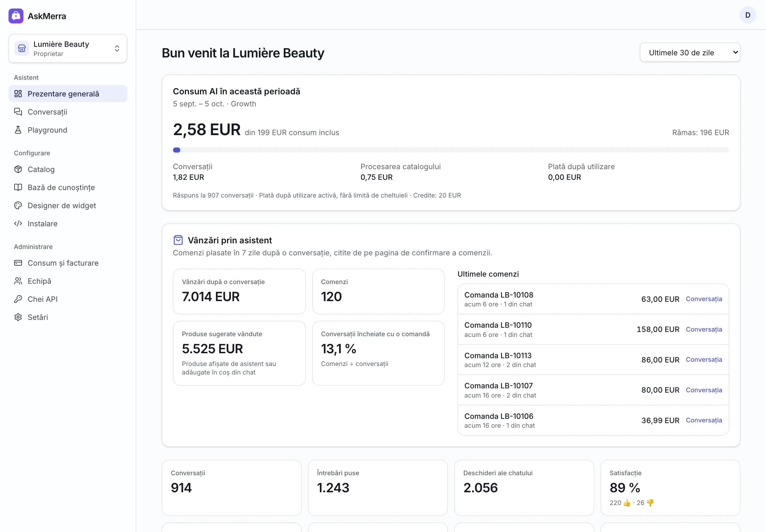Open Designer de widget page
Screen dimensions: 766x532
68,205
